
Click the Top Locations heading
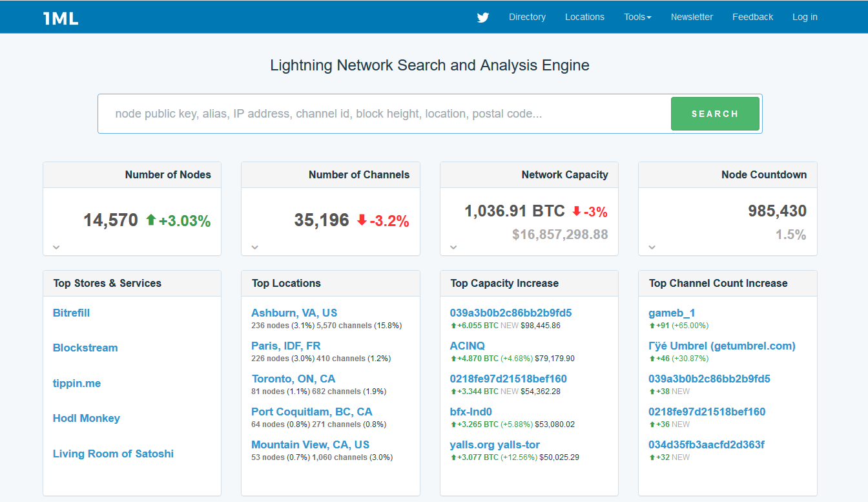coord(286,283)
